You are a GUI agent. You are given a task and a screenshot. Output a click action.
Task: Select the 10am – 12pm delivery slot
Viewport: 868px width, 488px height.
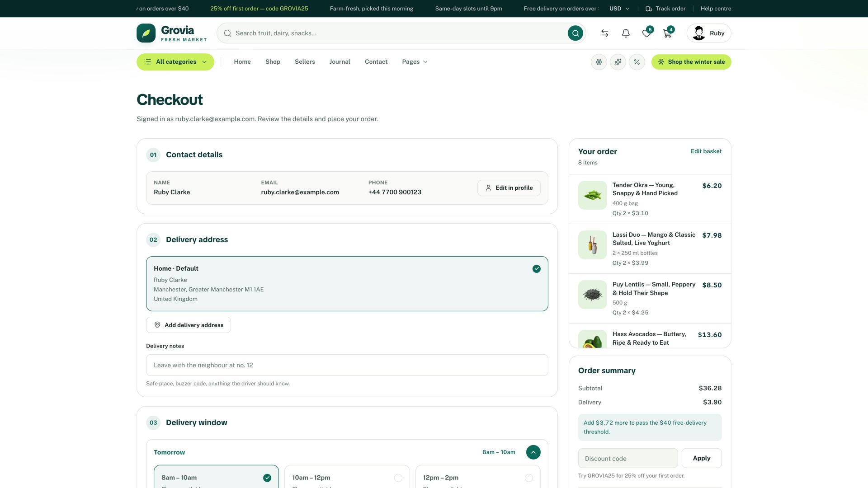point(347,477)
